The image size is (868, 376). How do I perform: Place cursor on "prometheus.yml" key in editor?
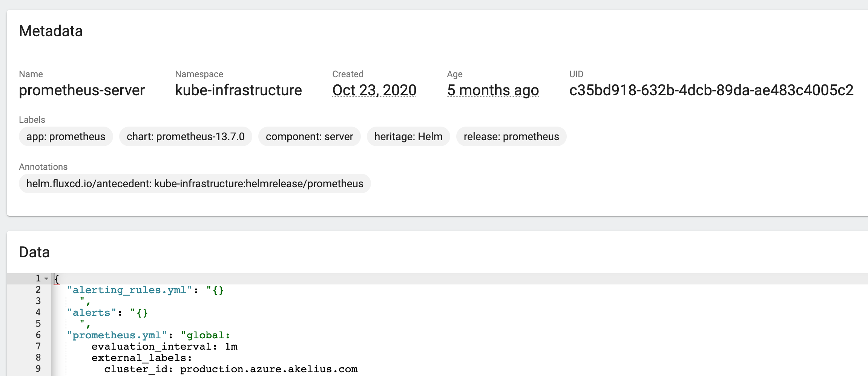pos(116,335)
